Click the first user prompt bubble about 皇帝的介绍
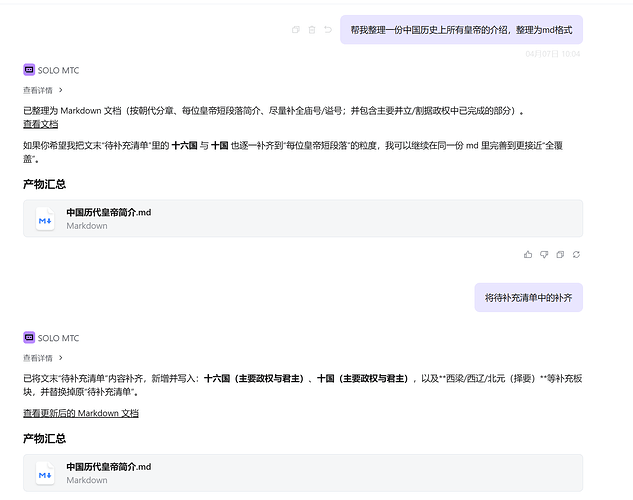 pyautogui.click(x=461, y=30)
